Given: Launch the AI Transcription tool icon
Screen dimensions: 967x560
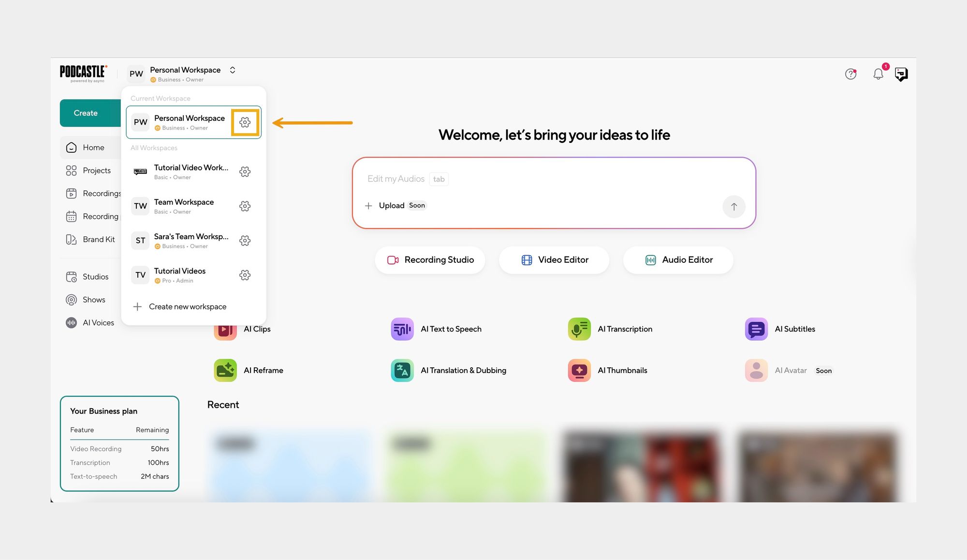Looking at the screenshot, I should [579, 329].
